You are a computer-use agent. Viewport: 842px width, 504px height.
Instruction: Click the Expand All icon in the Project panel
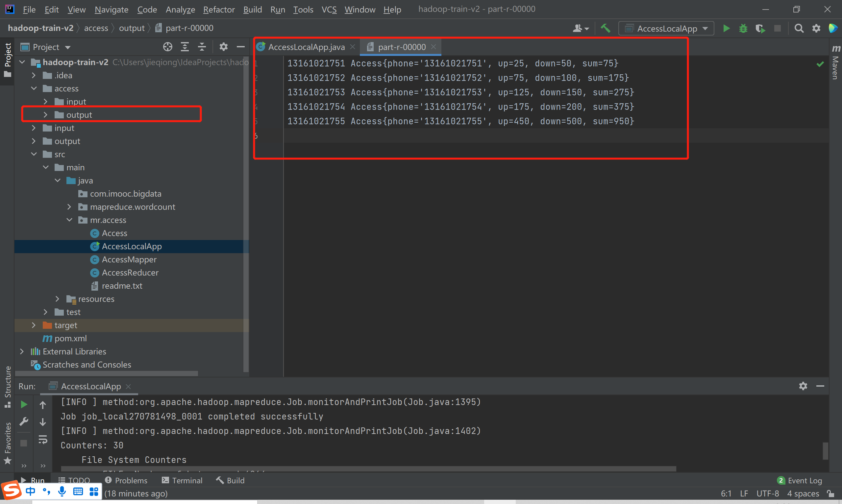pyautogui.click(x=185, y=47)
